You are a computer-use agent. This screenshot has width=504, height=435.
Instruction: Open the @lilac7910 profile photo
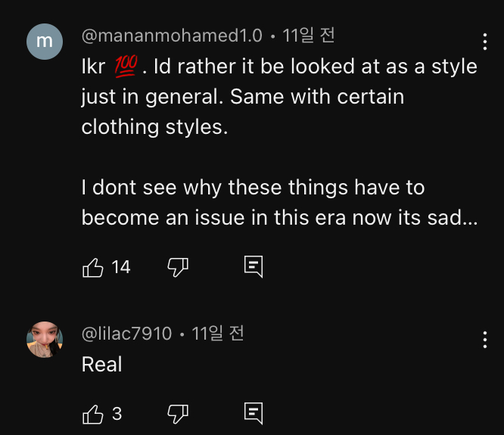coord(45,339)
